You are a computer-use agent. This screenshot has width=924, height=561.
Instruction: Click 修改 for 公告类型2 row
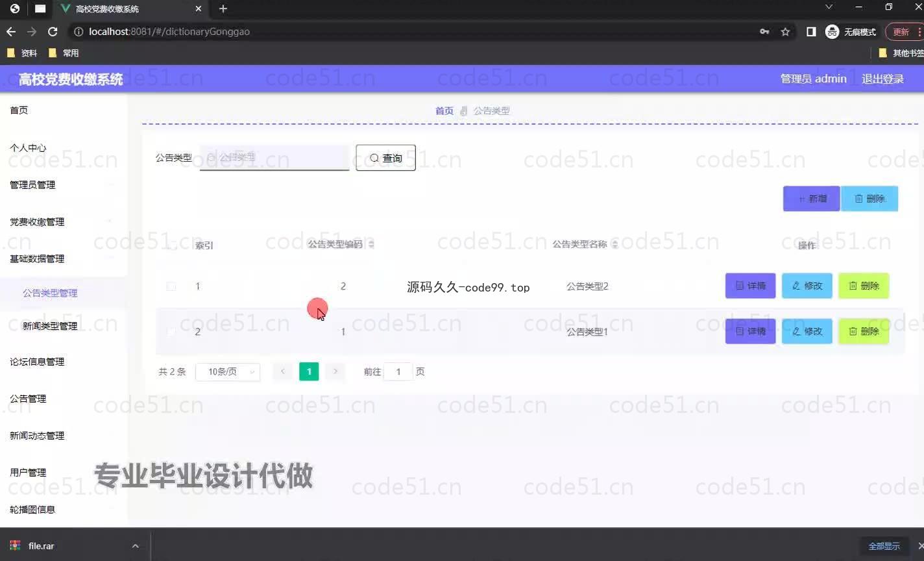(807, 286)
